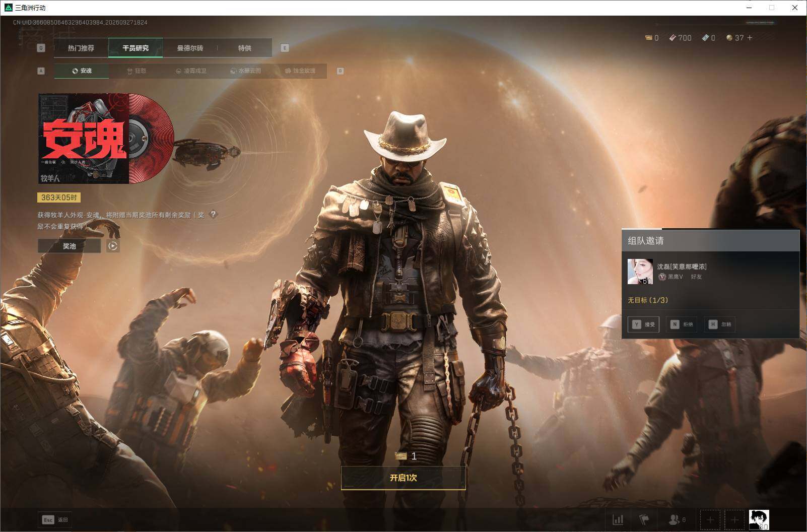
Task: Click the third currency icon showing 0
Action: click(x=709, y=38)
